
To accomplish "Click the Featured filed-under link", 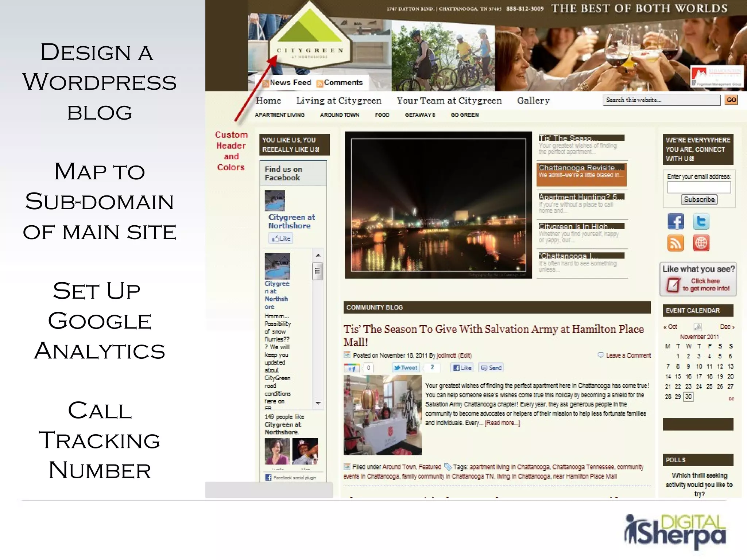I will coord(430,467).
